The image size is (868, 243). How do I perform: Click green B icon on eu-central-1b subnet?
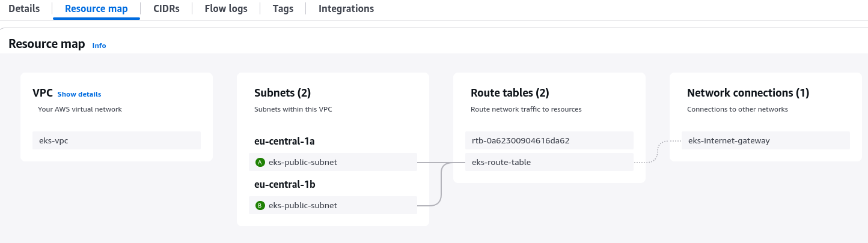point(260,205)
